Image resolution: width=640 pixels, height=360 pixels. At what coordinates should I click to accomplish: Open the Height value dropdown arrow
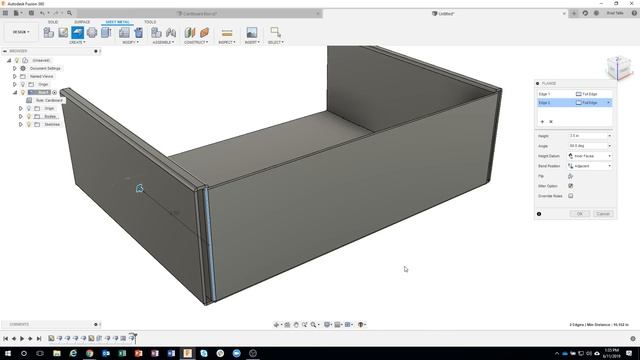(609, 136)
